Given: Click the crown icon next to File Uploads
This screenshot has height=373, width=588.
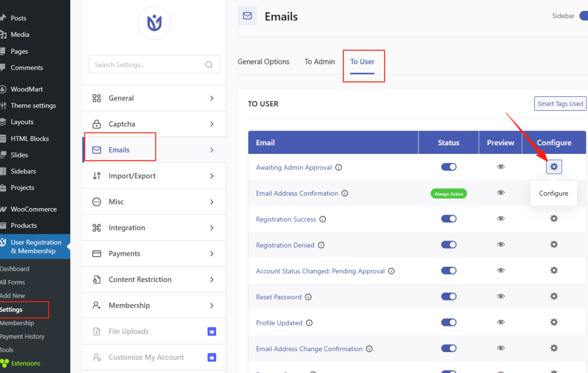Looking at the screenshot, I should coord(212,331).
